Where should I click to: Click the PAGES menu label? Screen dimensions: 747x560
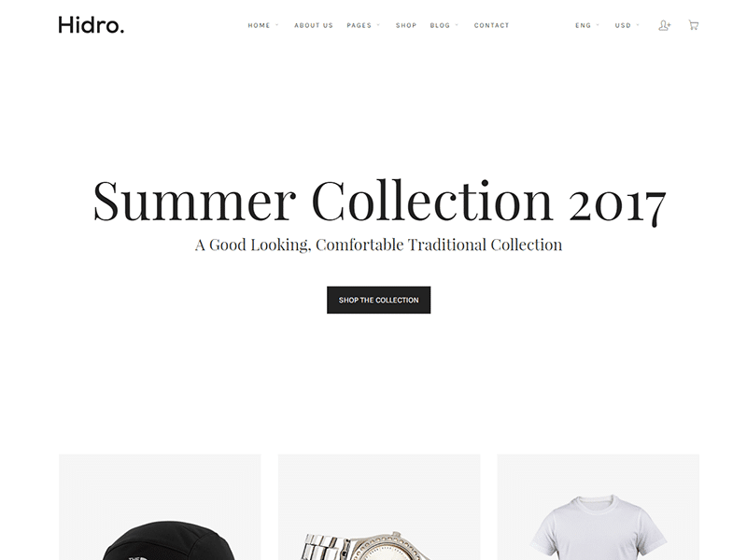tap(359, 25)
